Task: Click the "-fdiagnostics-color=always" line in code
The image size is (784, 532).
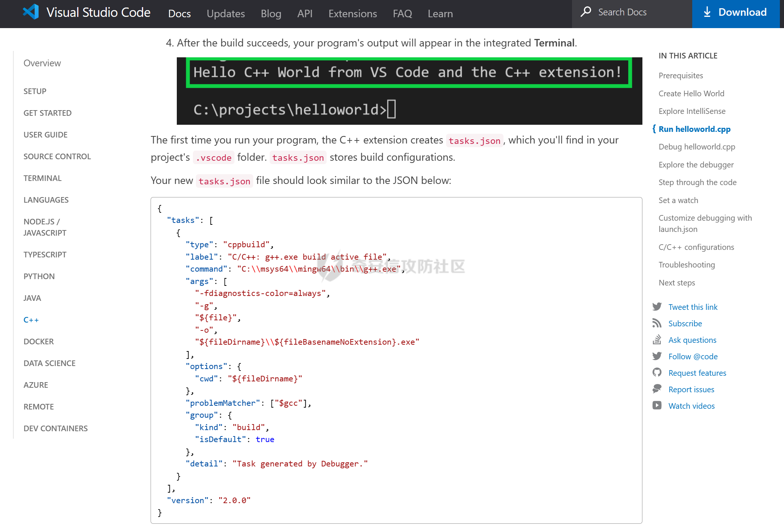Action: (262, 293)
